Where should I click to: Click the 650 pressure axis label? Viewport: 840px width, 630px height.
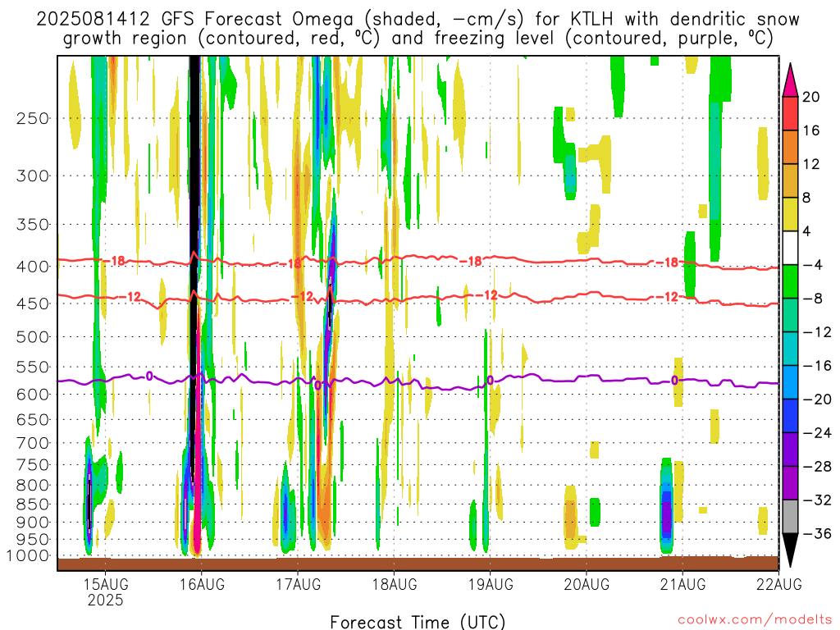click(33, 419)
